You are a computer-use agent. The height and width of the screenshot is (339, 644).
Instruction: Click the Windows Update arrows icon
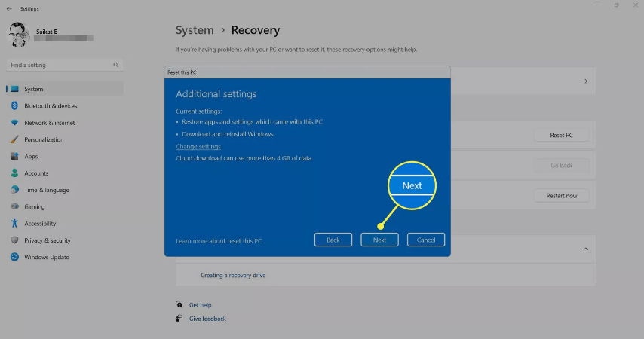pos(15,257)
